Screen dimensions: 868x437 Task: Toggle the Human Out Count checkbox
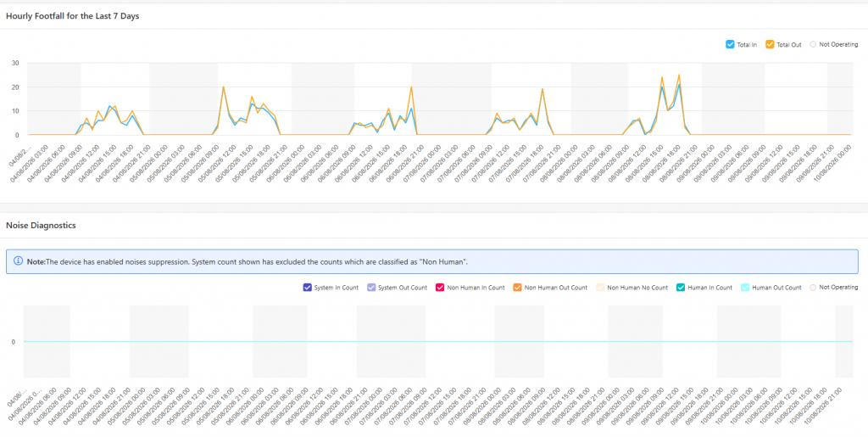click(x=745, y=288)
